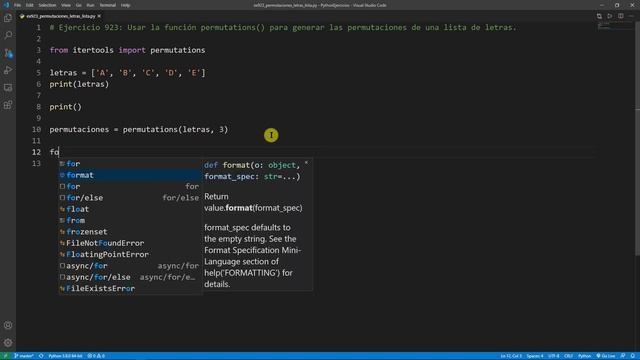Click the Open Changes icon in editor toolbar

pyautogui.click(x=599, y=16)
